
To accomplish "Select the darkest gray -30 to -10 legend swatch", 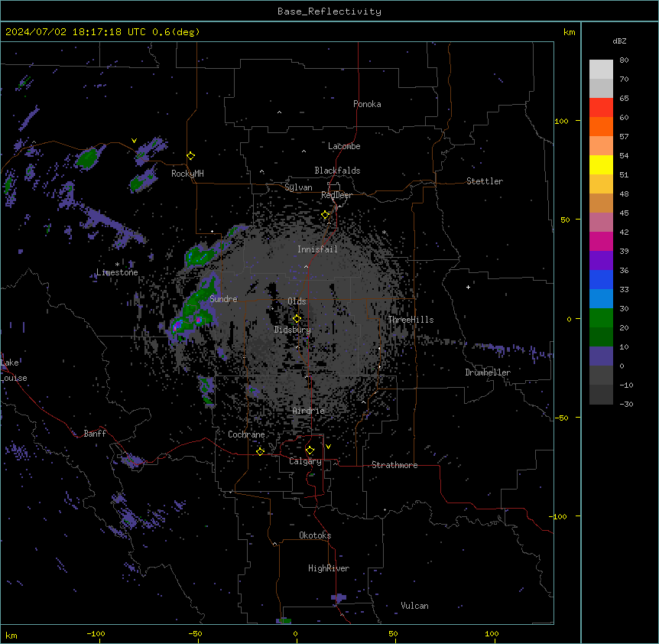I will (x=601, y=395).
